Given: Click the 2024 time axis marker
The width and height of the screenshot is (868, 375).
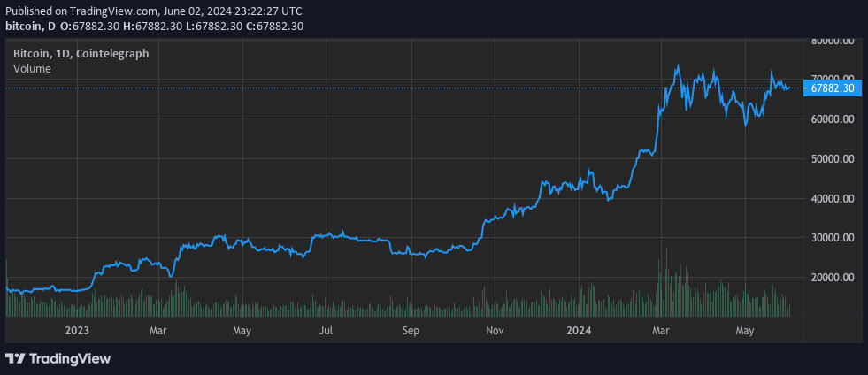Looking at the screenshot, I should point(579,331).
